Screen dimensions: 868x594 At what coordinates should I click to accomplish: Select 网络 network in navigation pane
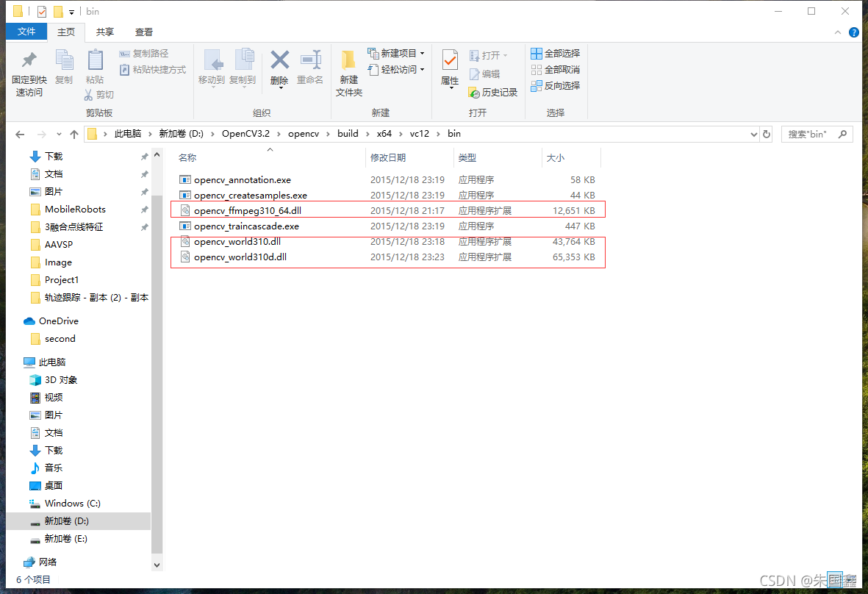point(48,562)
